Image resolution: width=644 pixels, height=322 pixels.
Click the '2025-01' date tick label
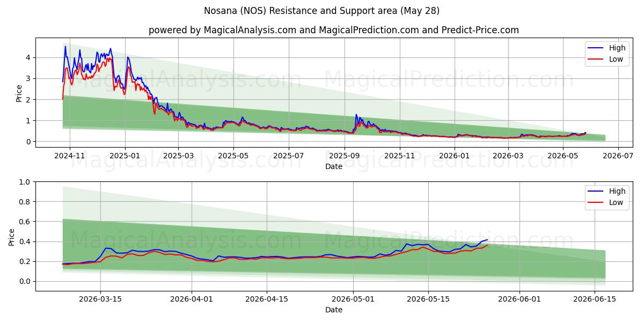pos(125,156)
